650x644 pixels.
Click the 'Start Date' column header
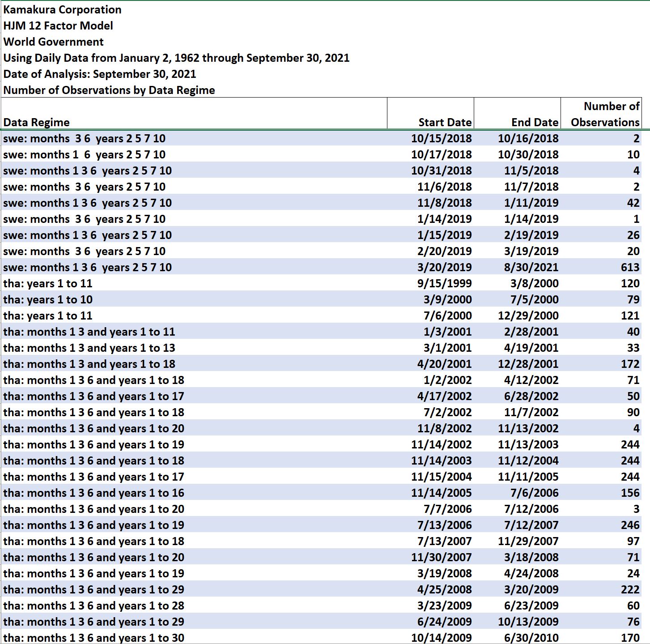[x=445, y=123]
